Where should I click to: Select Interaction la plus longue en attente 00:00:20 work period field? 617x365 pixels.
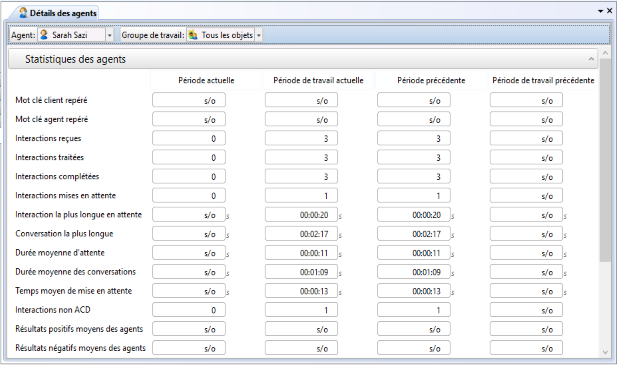pos(301,215)
